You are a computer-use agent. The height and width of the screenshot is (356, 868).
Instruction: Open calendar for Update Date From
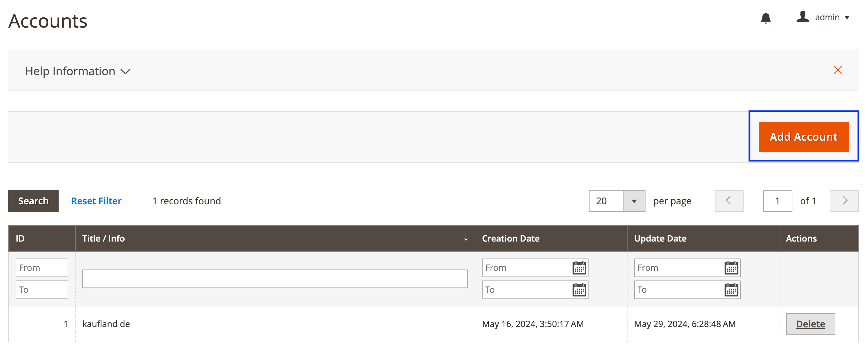click(x=731, y=268)
